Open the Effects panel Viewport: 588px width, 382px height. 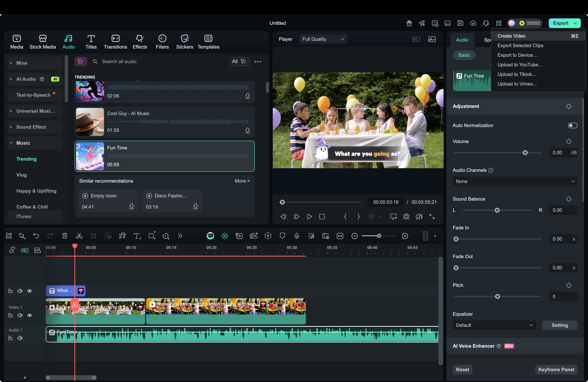click(140, 42)
